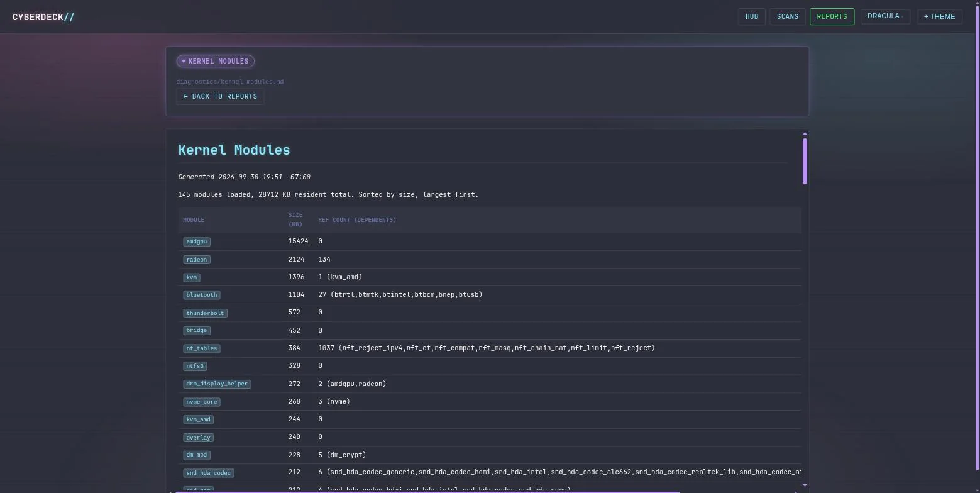Click the CYBERDECK// logo

[43, 17]
